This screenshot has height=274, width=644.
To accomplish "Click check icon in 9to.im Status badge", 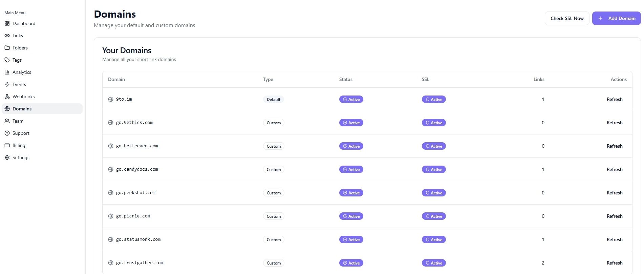I will [345, 99].
